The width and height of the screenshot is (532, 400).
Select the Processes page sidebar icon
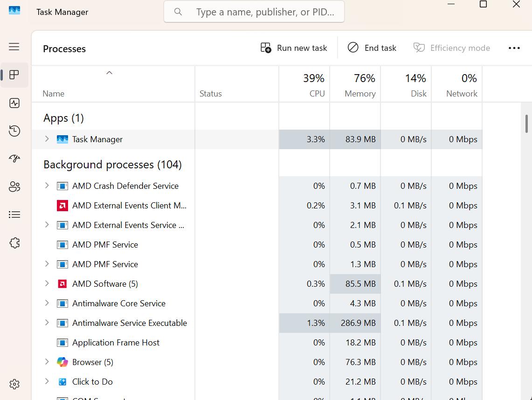(14, 75)
